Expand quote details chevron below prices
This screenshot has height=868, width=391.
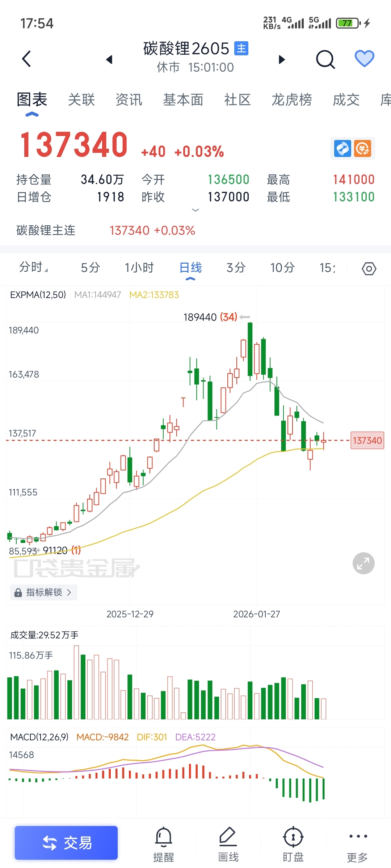[x=195, y=210]
